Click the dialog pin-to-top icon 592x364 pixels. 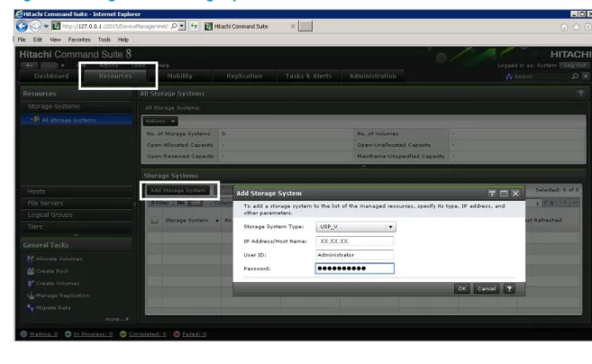[x=492, y=194]
